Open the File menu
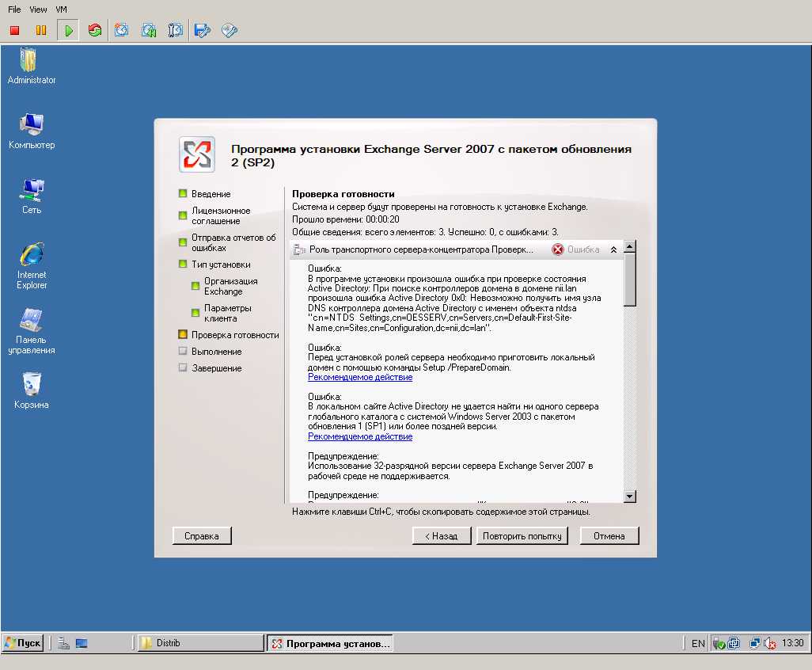The height and width of the screenshot is (670, 812). pos(14,10)
